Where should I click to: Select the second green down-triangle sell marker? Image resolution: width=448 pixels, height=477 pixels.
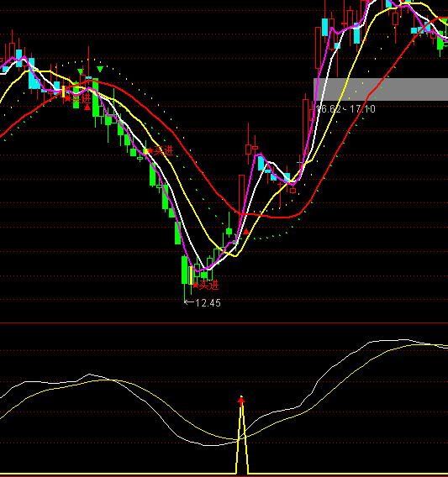100,69
